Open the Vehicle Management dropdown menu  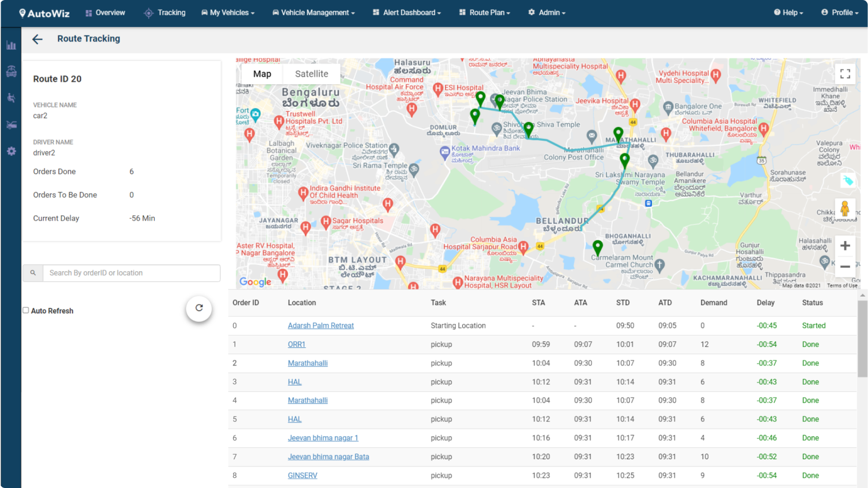pos(314,12)
